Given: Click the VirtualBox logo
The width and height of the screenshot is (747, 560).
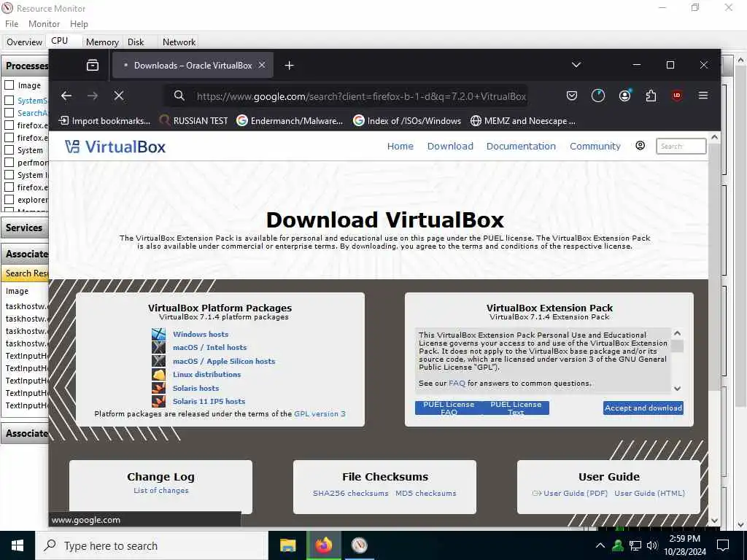Looking at the screenshot, I should [x=115, y=147].
